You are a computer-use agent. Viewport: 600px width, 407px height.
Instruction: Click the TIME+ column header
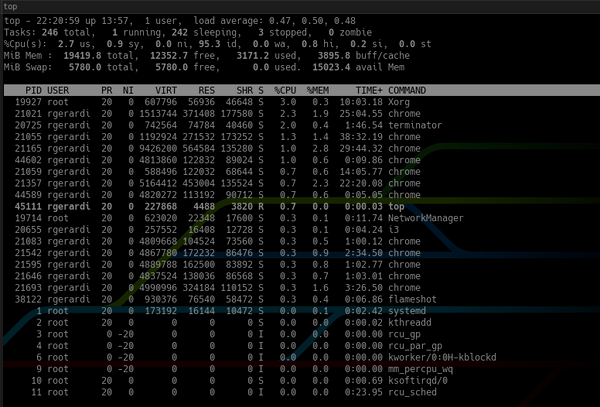pos(369,90)
